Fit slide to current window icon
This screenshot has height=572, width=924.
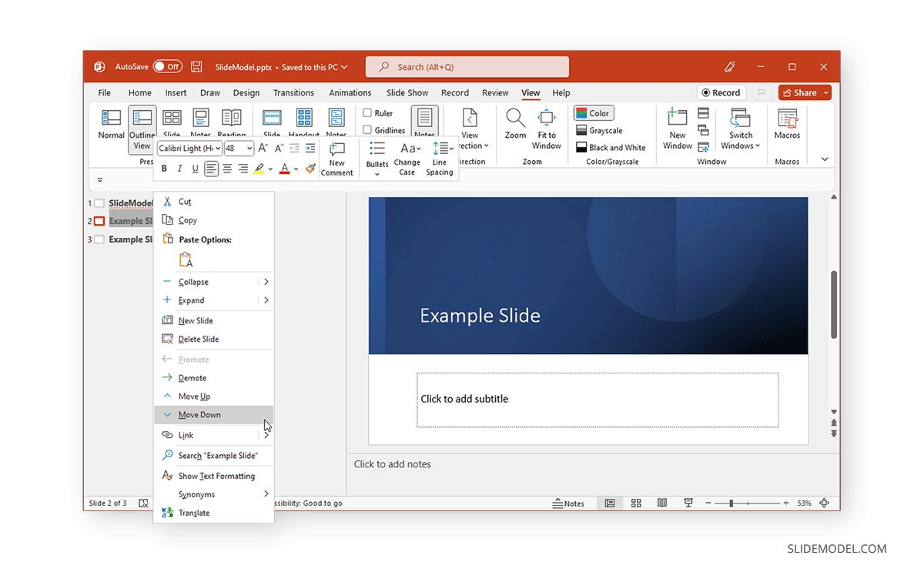click(x=825, y=503)
